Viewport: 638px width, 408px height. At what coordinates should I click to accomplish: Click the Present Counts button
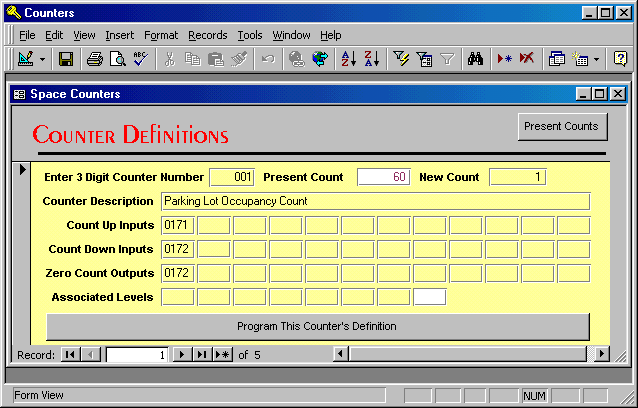562,126
